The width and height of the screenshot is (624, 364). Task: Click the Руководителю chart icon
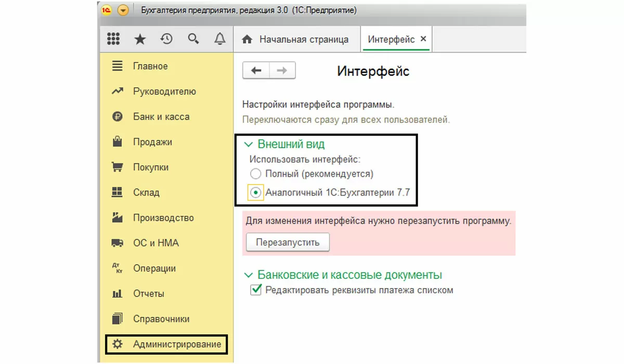point(118,92)
